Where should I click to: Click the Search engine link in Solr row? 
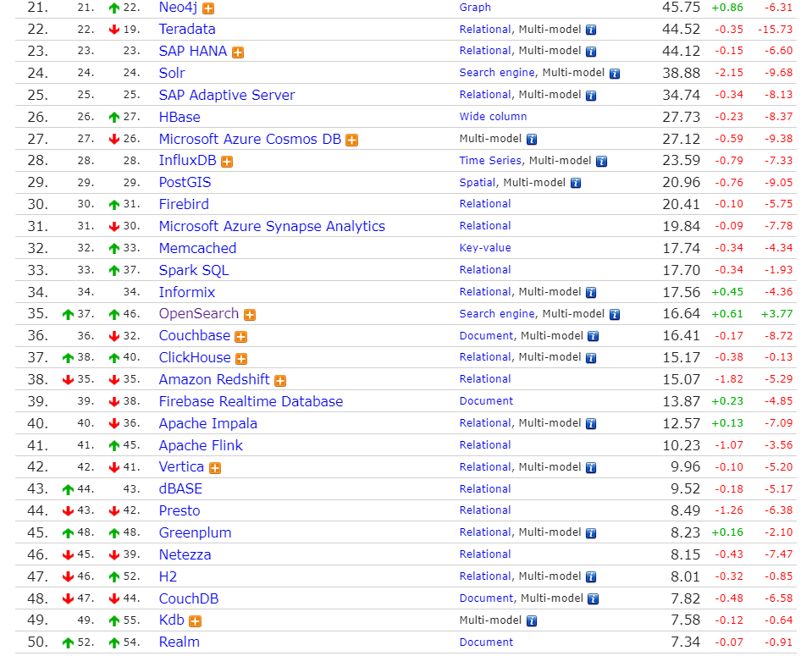497,73
